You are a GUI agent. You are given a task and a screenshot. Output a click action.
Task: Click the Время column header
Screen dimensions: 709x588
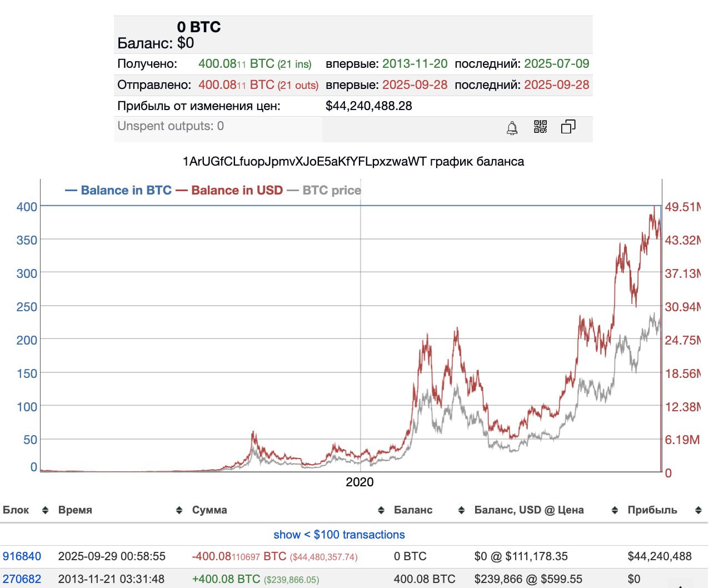tap(75, 510)
